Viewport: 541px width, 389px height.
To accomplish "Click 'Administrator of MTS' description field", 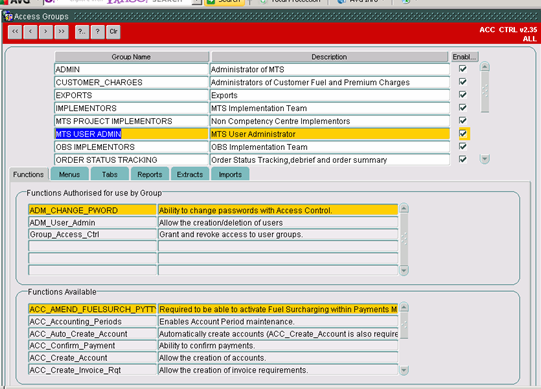I will point(330,69).
